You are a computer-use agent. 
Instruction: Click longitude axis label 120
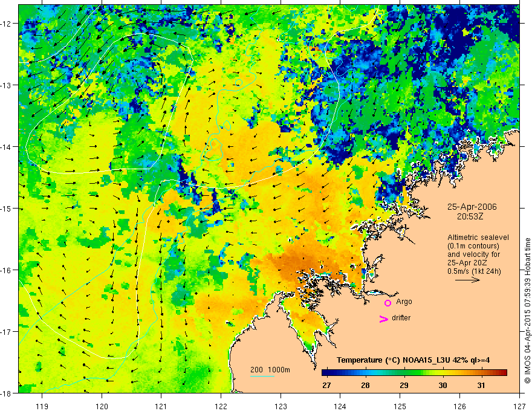click(x=102, y=406)
